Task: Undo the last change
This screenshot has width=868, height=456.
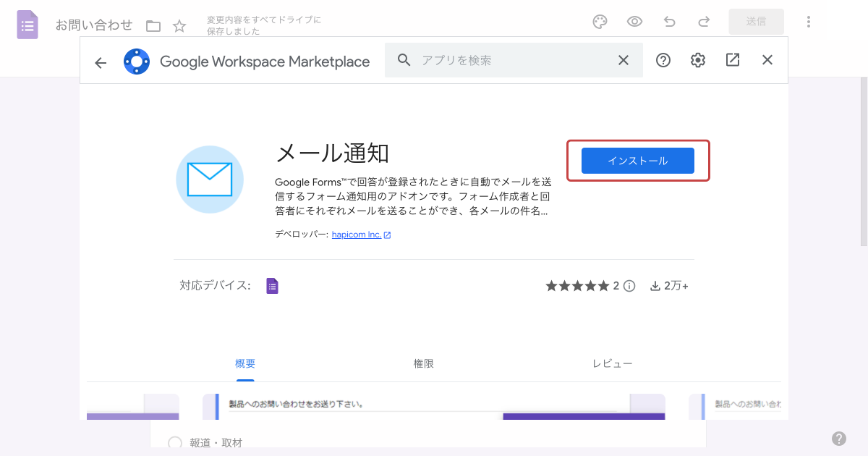Action: point(669,22)
